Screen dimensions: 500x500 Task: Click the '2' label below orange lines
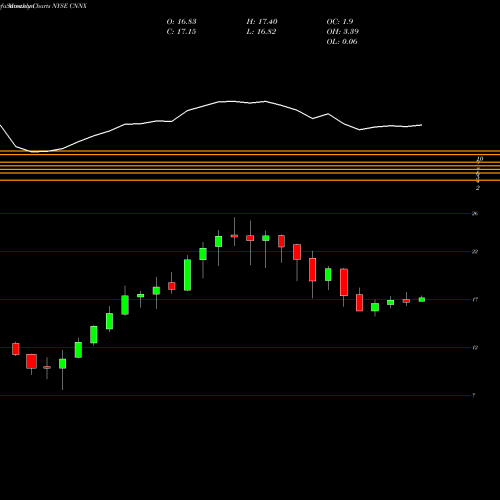pos(478,188)
